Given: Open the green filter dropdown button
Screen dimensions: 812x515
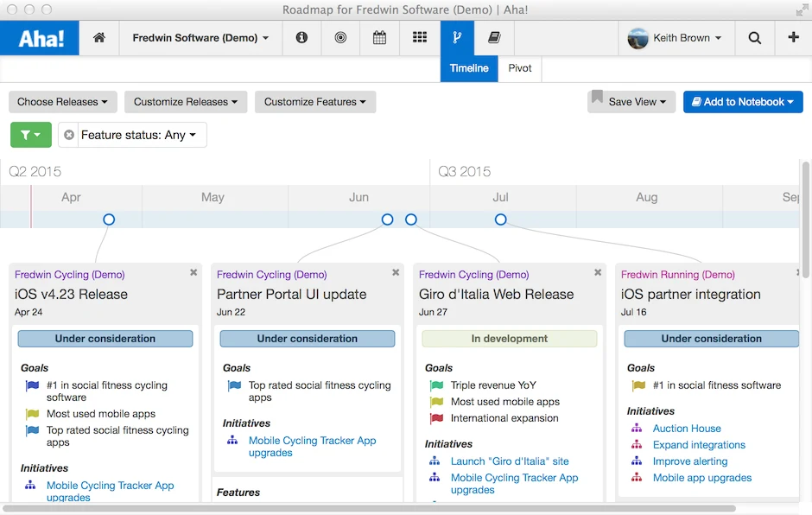Looking at the screenshot, I should click(31, 135).
